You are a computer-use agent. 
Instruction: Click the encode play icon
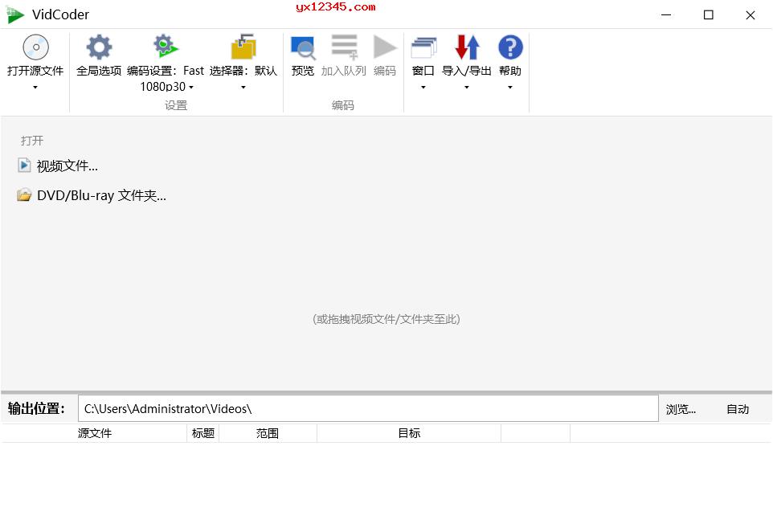[x=385, y=47]
